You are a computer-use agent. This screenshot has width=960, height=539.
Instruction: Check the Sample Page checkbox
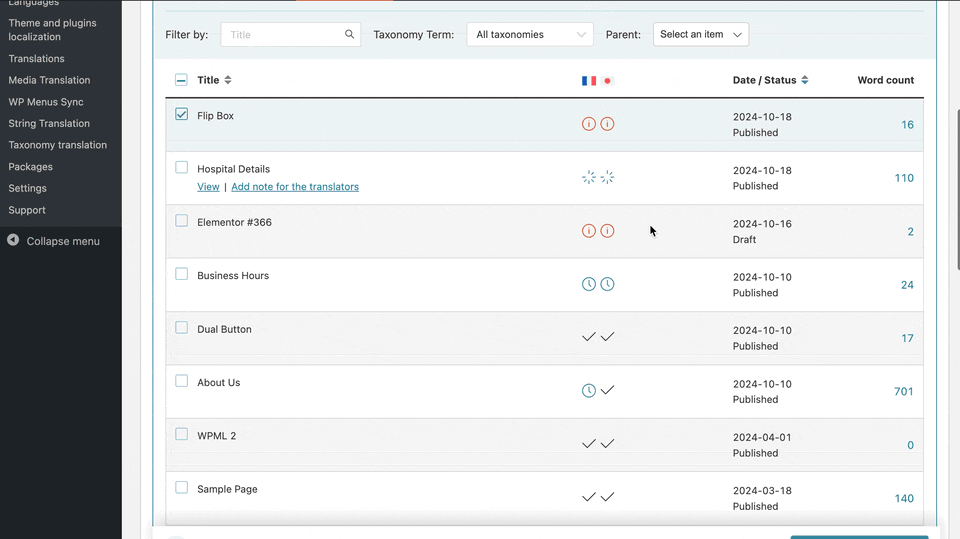tap(181, 488)
